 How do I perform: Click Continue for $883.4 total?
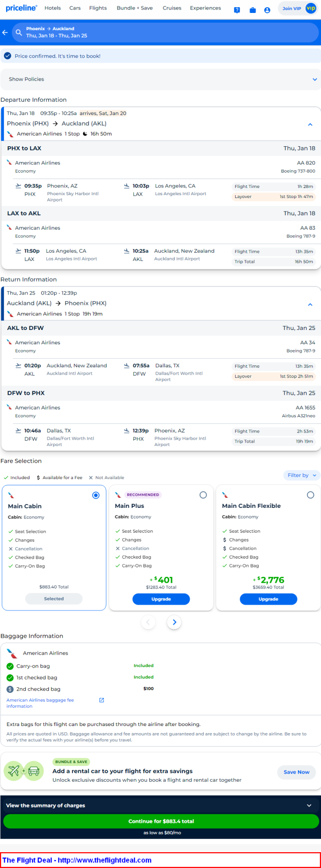(x=161, y=821)
